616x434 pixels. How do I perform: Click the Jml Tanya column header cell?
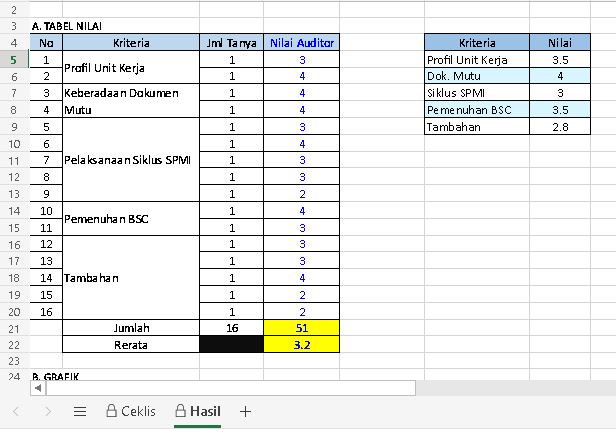point(232,43)
